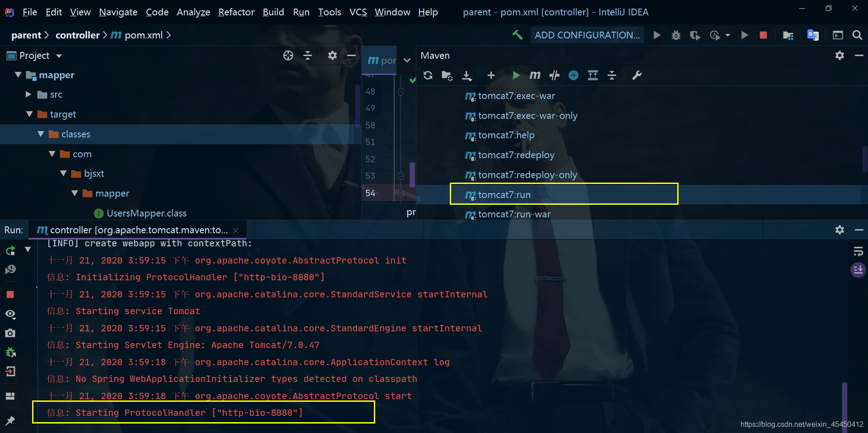The image size is (868, 433).
Task: Click the Run play icon in main toolbar
Action: coord(657,35)
